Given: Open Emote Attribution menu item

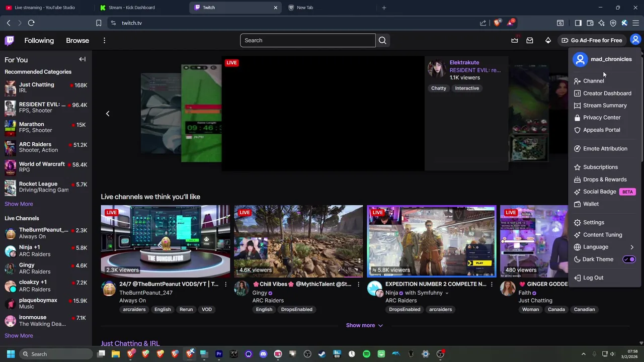Looking at the screenshot, I should coord(605,149).
